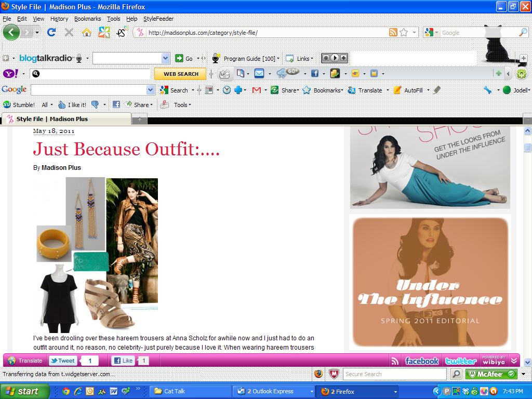Image resolution: width=532 pixels, height=399 pixels.
Task: Bookmark this page with the star icon
Action: pyautogui.click(x=404, y=33)
